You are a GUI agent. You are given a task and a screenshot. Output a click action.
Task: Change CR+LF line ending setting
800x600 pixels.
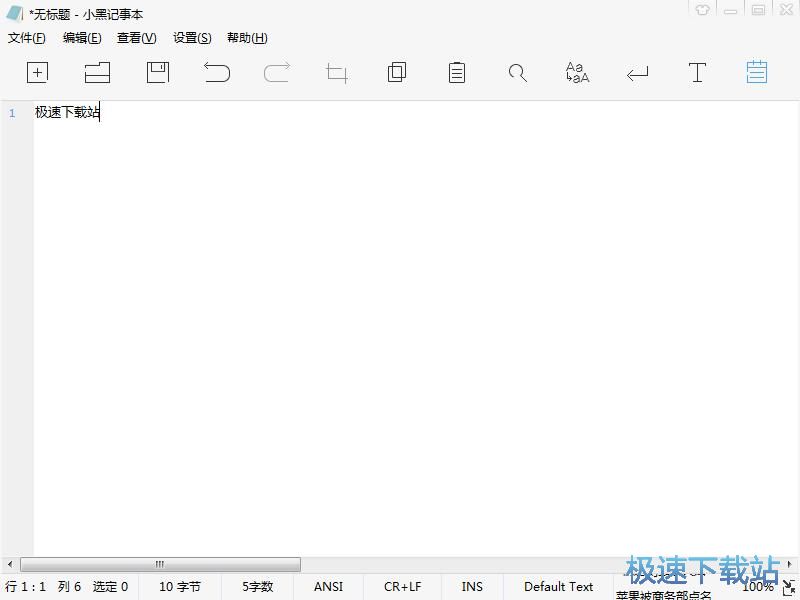pos(403,587)
